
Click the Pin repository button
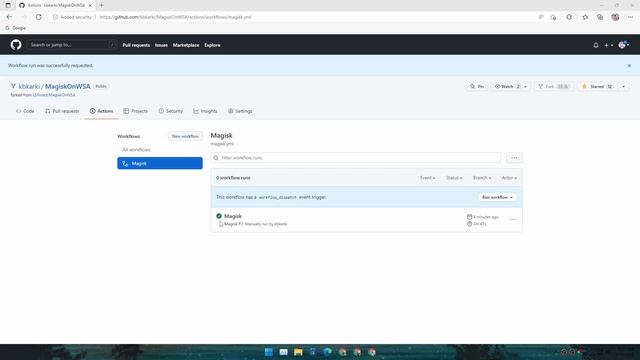pyautogui.click(x=477, y=87)
